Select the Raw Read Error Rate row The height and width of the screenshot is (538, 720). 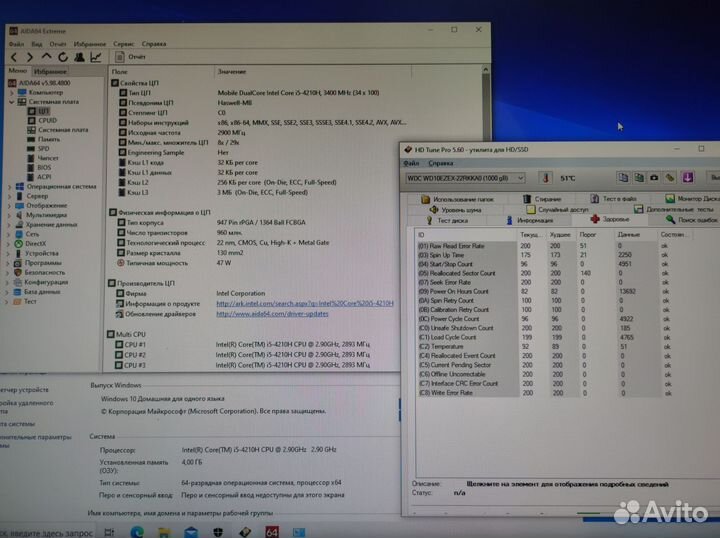pyautogui.click(x=545, y=246)
